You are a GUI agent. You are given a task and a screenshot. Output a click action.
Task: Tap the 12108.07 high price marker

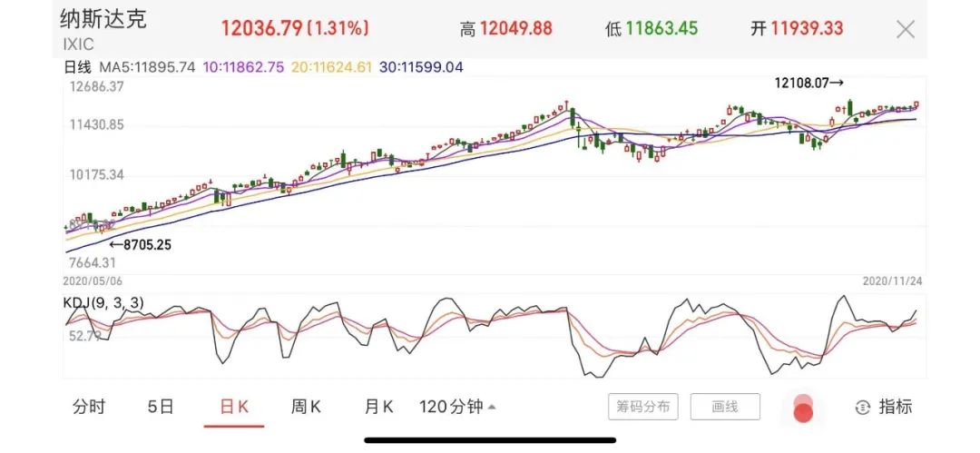808,83
